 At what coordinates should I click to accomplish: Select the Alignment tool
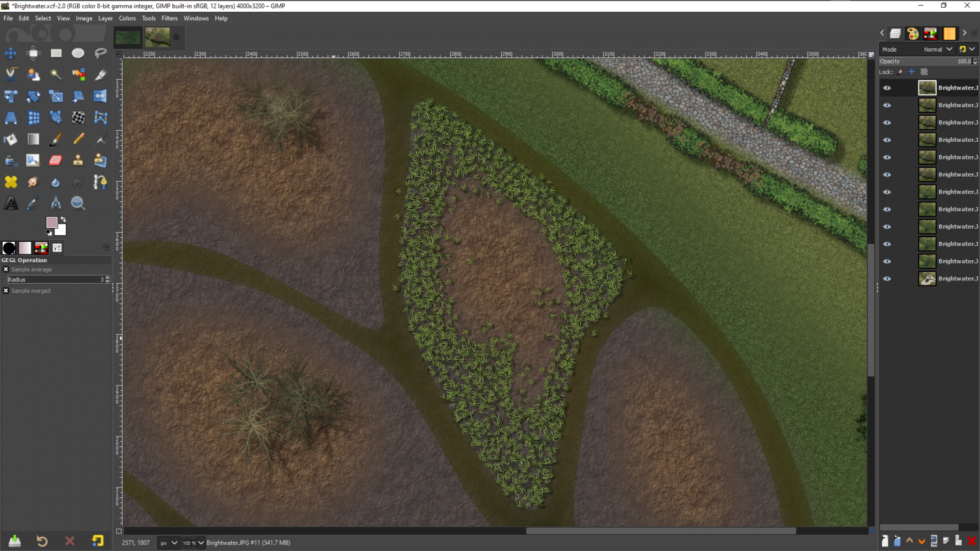(x=33, y=53)
